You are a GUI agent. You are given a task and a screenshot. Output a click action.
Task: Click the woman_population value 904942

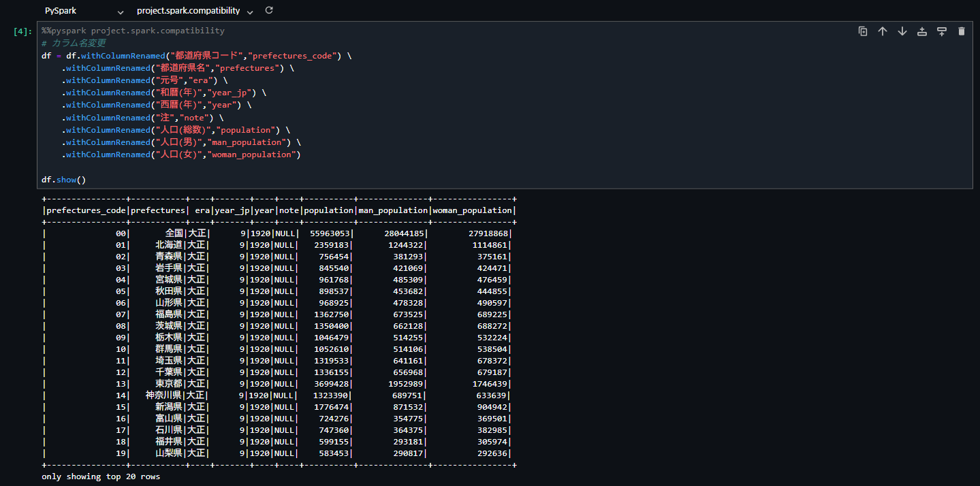494,407
